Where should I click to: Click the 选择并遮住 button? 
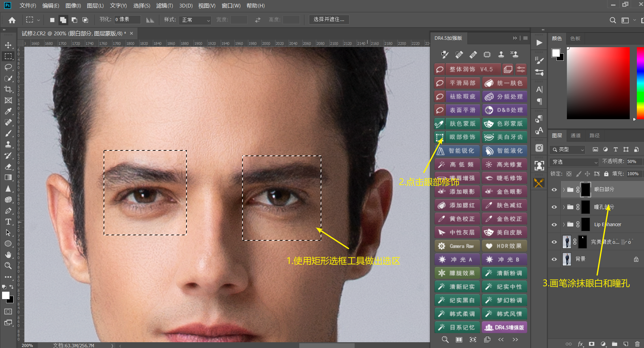point(329,20)
